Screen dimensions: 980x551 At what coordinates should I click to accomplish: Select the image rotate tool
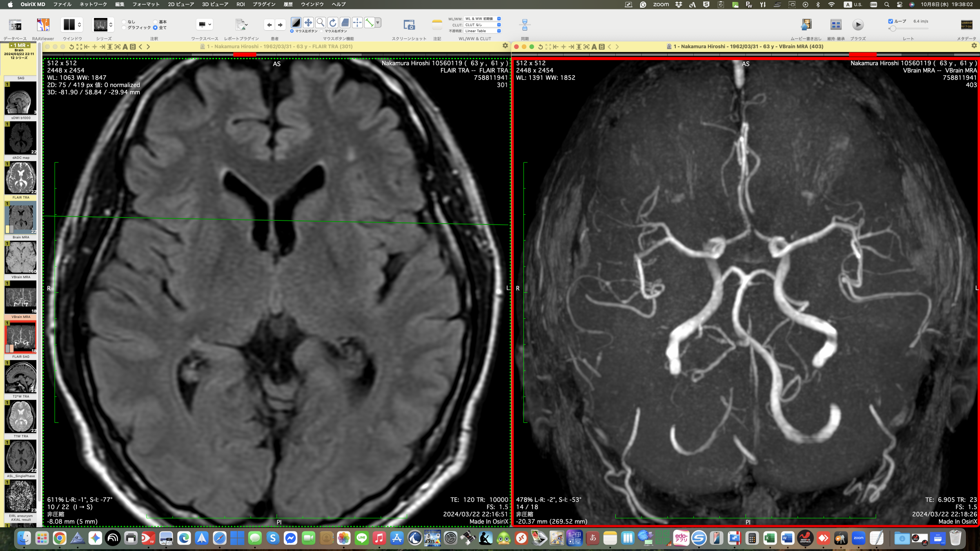tap(333, 23)
